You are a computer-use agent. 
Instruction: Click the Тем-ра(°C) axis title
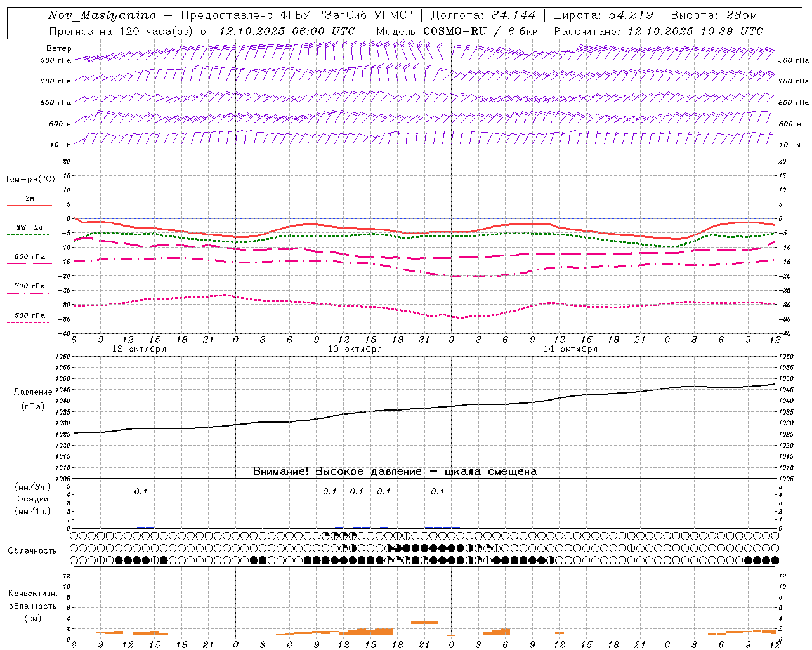[x=30, y=180]
